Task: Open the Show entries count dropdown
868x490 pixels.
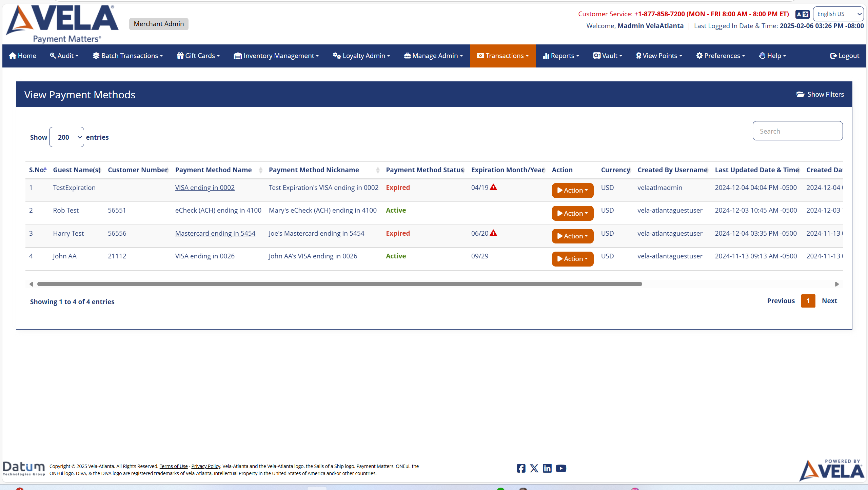Action: coord(66,137)
